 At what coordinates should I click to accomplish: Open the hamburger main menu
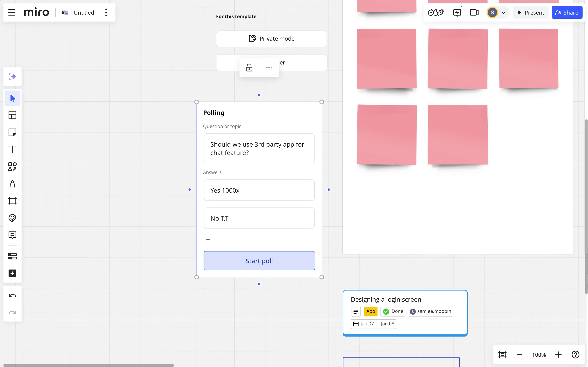(x=12, y=13)
